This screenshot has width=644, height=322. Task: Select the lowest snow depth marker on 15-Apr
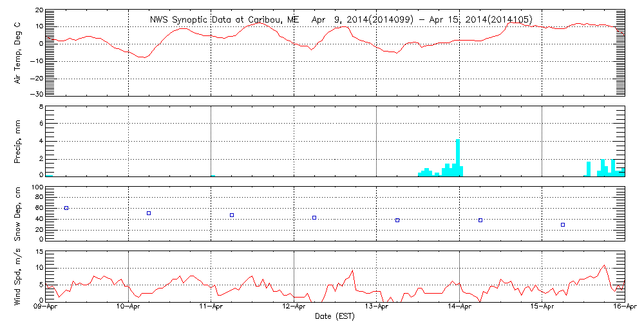(x=563, y=225)
